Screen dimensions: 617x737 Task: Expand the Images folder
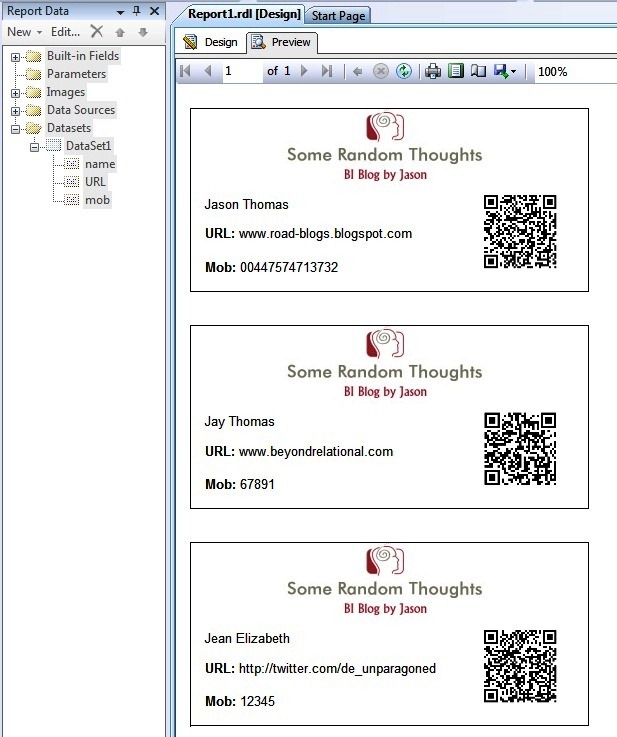tap(15, 93)
